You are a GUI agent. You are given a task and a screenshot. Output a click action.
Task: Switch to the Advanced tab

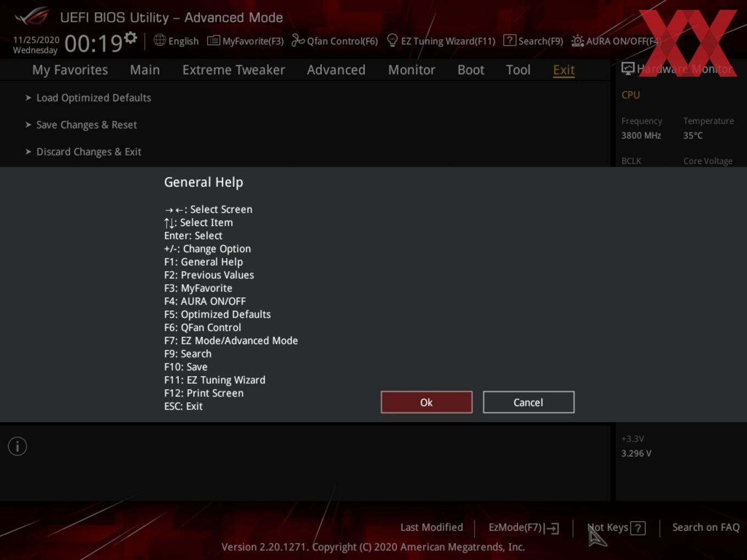(x=336, y=70)
